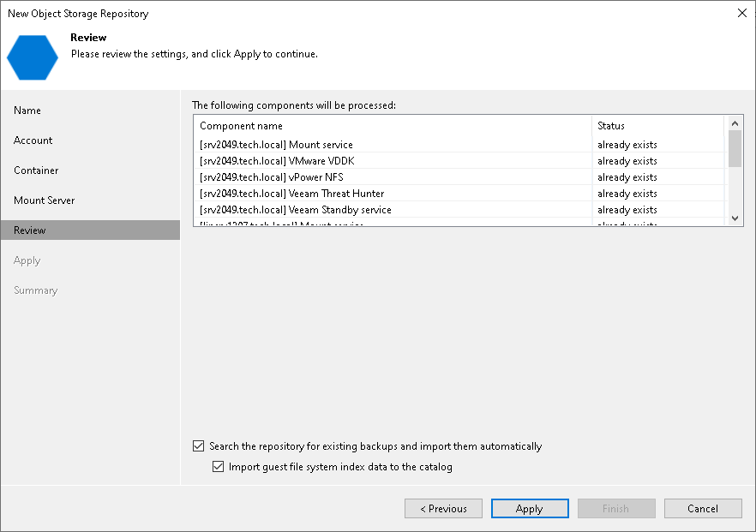The image size is (756, 532).
Task: Close the New Object Storage Repository dialog
Action: coord(742,13)
